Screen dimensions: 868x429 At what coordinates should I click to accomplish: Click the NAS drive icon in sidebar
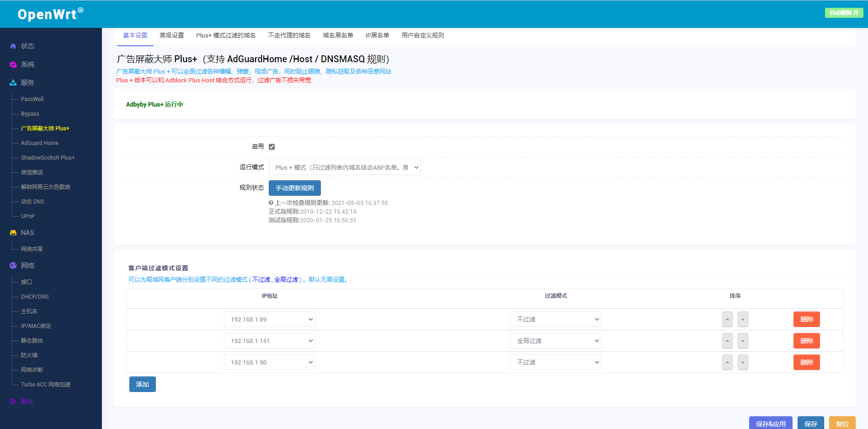pyautogui.click(x=13, y=233)
